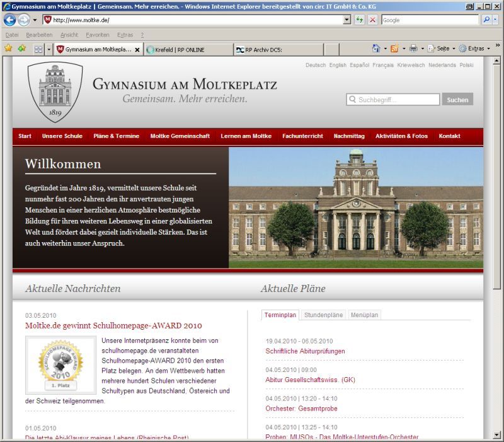Click the Add to Favorites icon

coord(21,49)
